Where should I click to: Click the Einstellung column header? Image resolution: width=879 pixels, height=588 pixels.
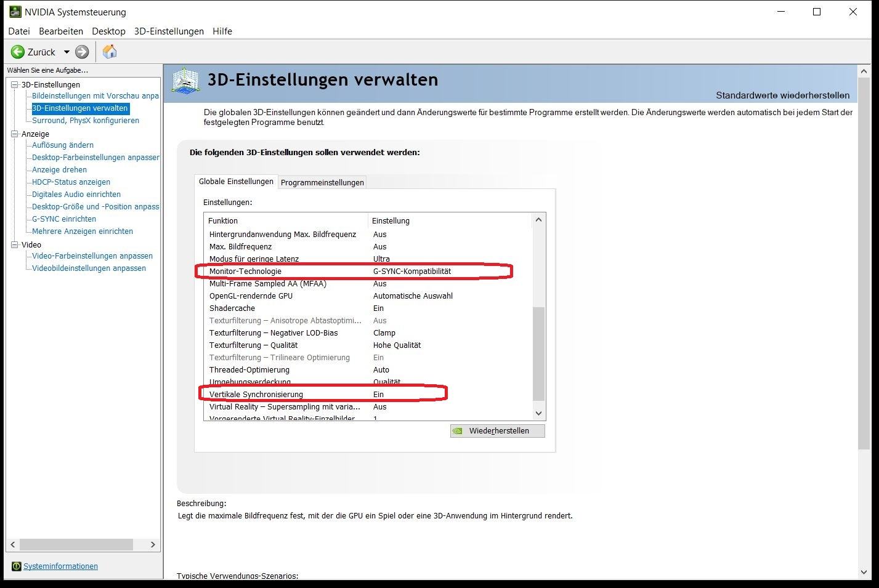pos(449,220)
